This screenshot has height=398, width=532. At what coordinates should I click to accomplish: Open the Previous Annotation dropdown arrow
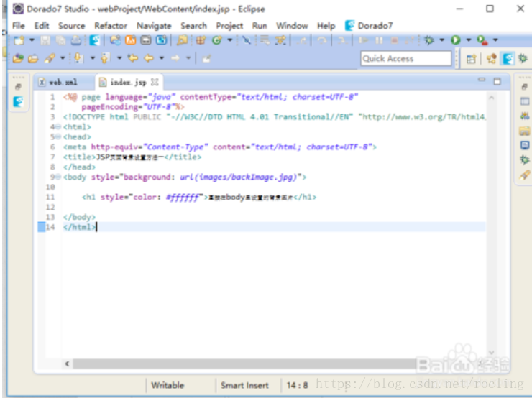tap(119, 58)
